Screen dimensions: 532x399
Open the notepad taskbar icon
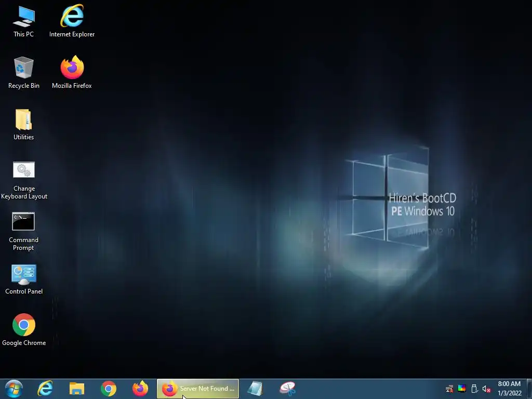coord(255,389)
